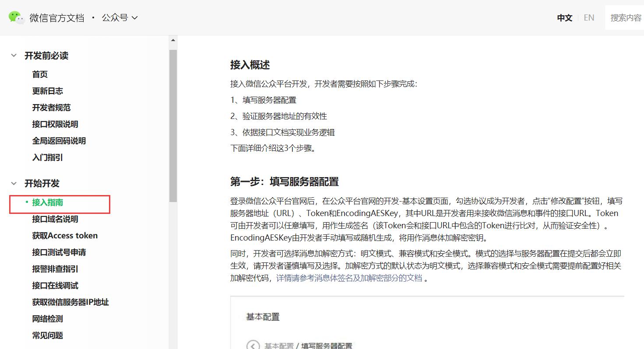Open 接口域名说明 page

55,219
